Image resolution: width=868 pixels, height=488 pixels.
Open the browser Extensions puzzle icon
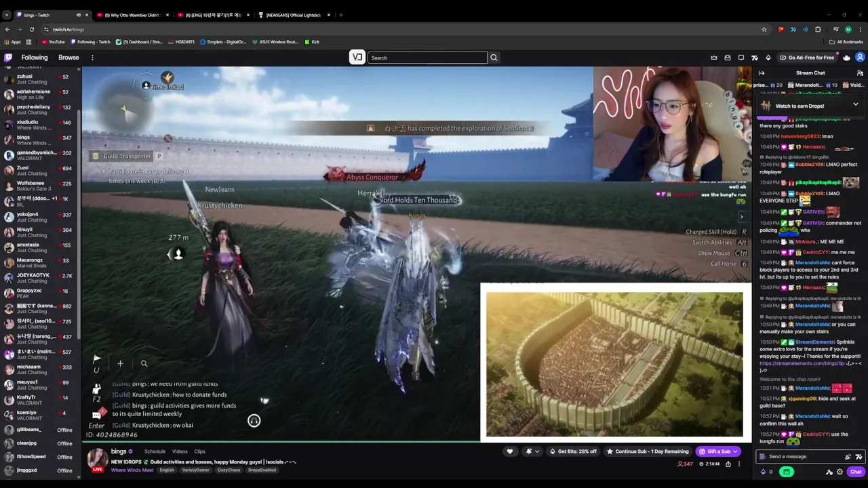click(818, 29)
